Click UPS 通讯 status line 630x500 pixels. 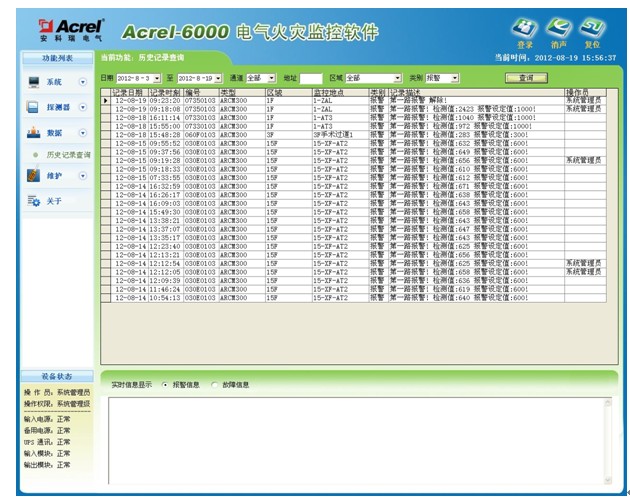tap(47, 442)
